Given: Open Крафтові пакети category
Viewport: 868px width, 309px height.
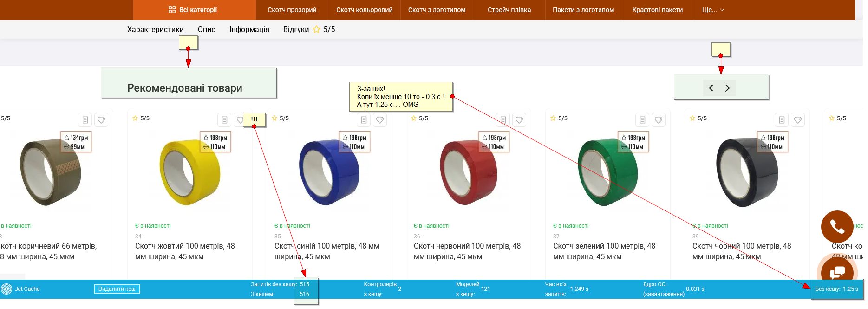Looking at the screenshot, I should point(658,10).
